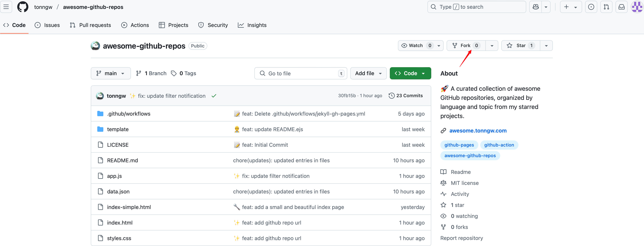Open the .github/workflows folder

129,114
